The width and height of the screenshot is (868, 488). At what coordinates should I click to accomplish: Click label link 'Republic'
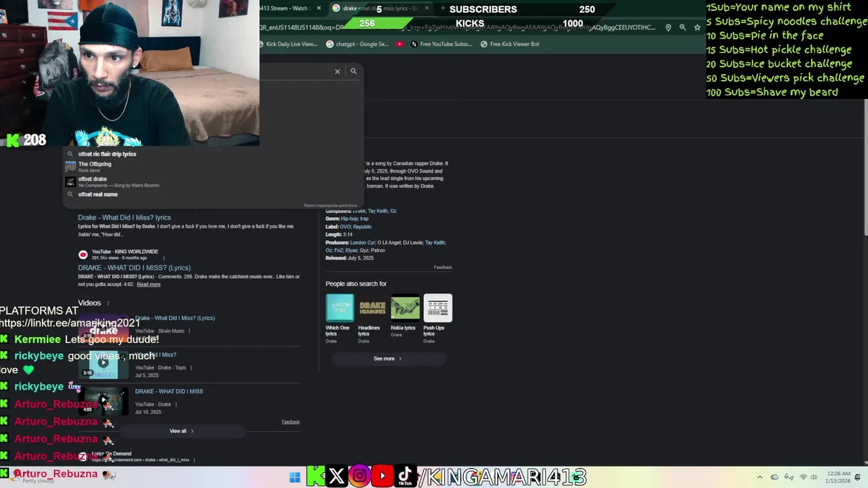tap(362, 227)
